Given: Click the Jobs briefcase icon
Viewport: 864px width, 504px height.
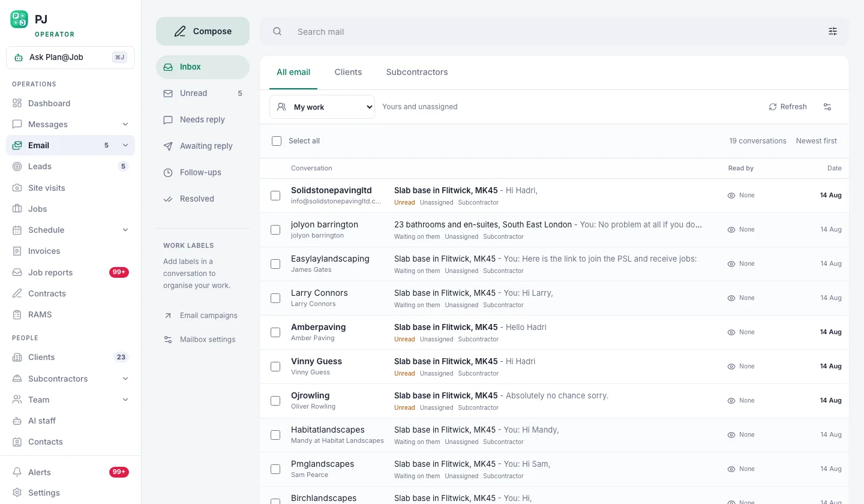Looking at the screenshot, I should coord(17,209).
